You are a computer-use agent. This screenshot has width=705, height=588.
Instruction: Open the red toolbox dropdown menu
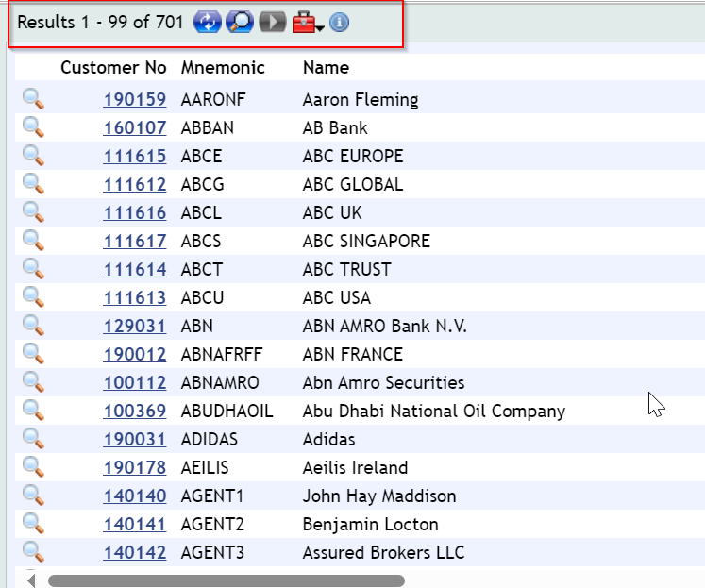coord(308,23)
